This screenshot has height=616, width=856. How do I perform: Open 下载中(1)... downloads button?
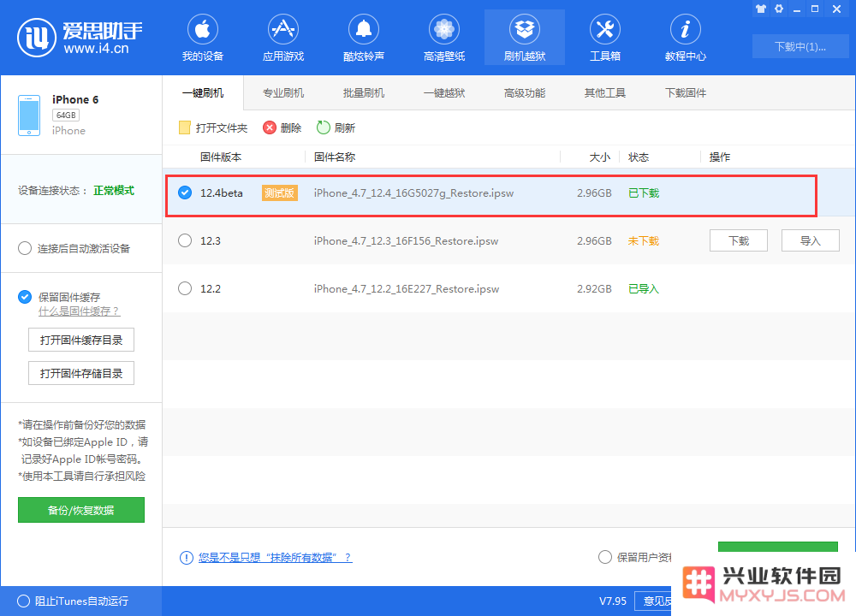(x=800, y=47)
